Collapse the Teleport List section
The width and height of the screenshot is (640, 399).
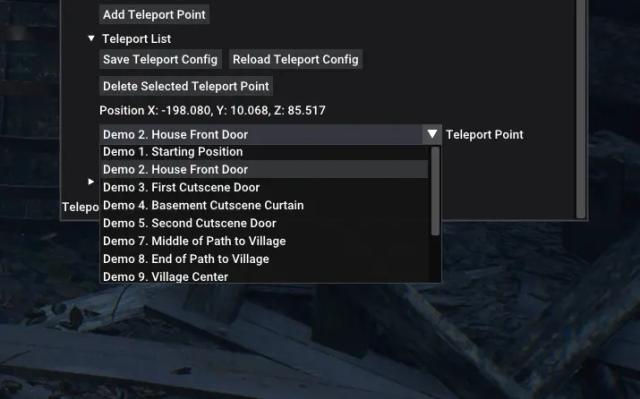click(91, 38)
